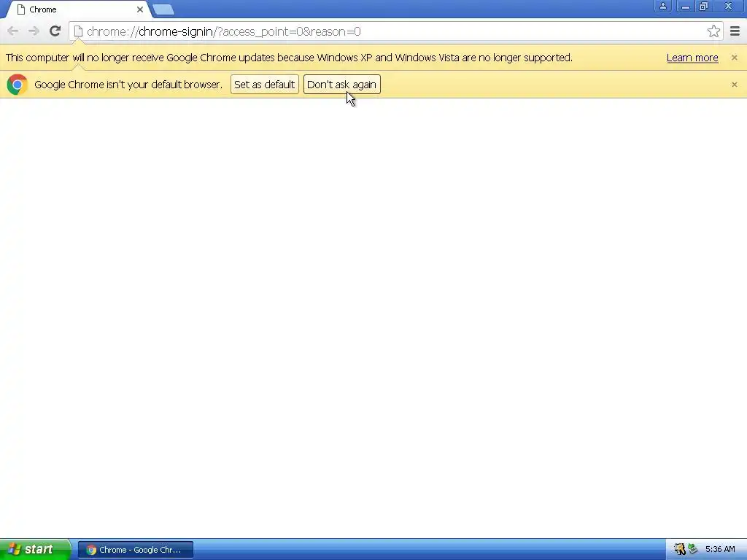Close the Chrome tab with its X
Image resolution: width=747 pixels, height=560 pixels.
[139, 9]
